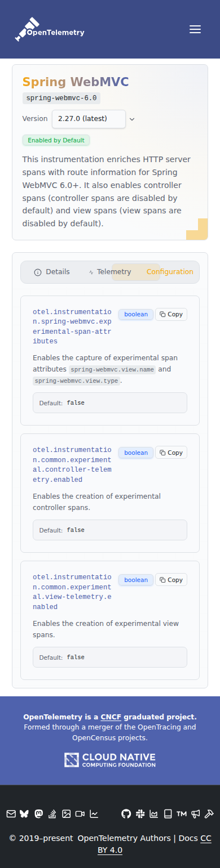Click the otel.instrumentation.spring-webmvc.experimental-span-attributes name
The height and width of the screenshot is (868, 220).
click(72, 326)
